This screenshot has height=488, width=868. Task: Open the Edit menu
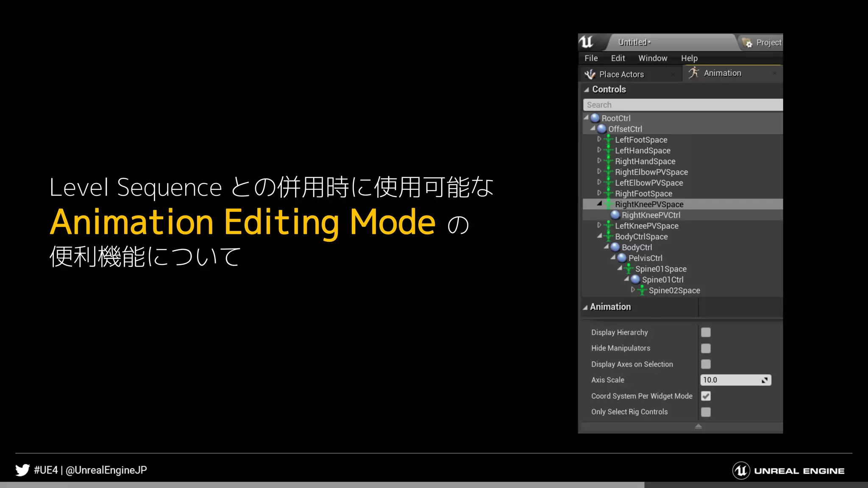618,58
